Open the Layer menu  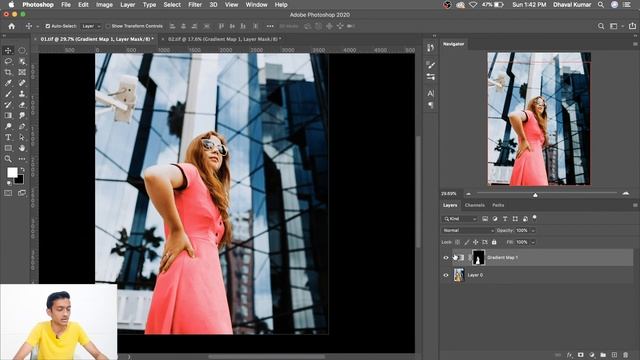click(128, 5)
